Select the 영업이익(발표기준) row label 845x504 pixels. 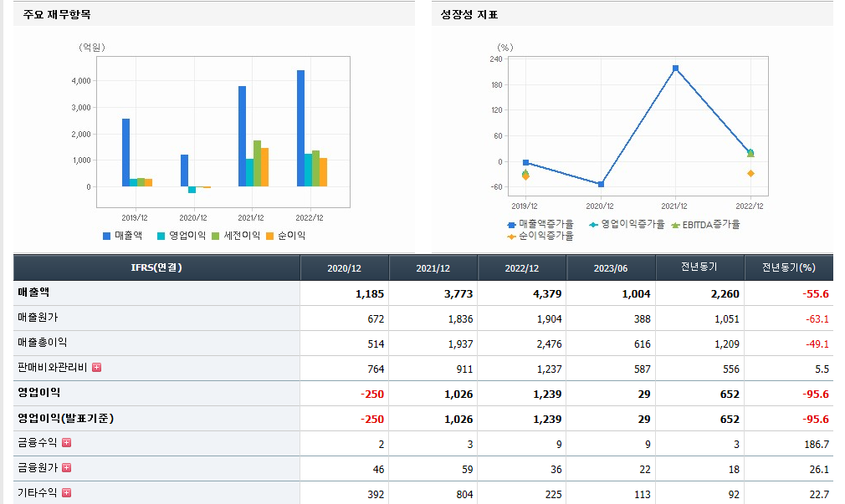pyautogui.click(x=66, y=419)
